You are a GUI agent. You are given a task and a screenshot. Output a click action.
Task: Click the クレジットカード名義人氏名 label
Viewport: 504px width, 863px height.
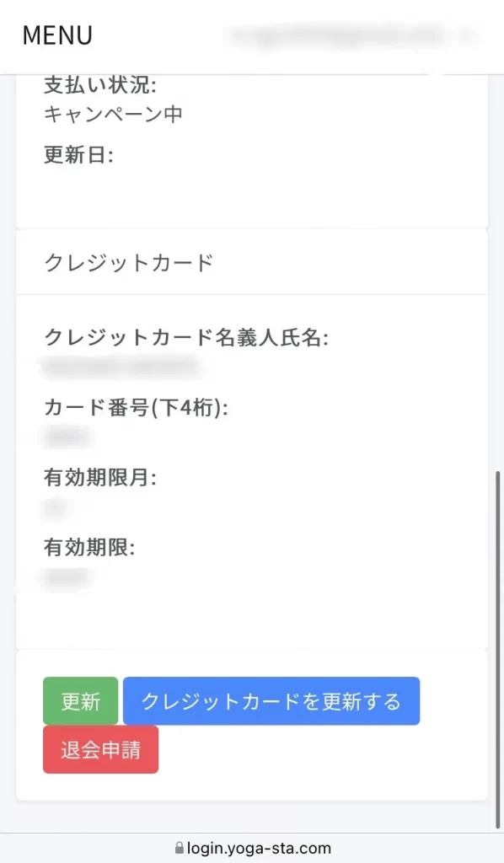point(186,337)
